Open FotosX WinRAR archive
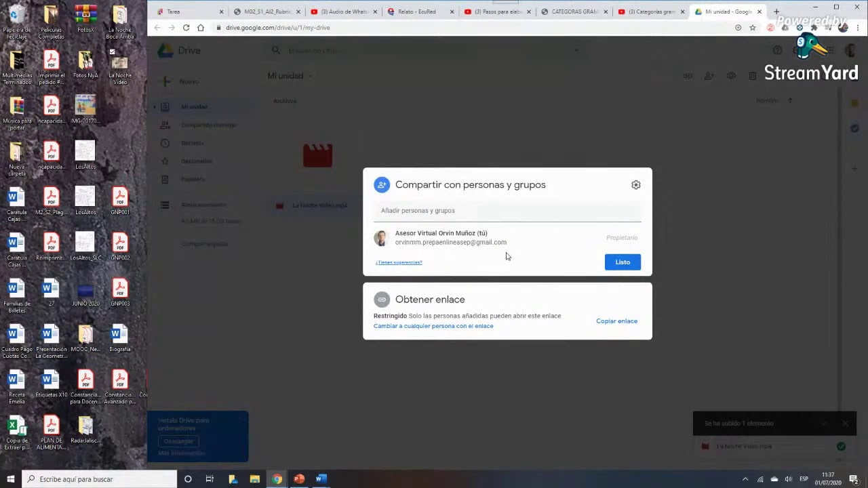This screenshot has width=868, height=488. click(85, 18)
